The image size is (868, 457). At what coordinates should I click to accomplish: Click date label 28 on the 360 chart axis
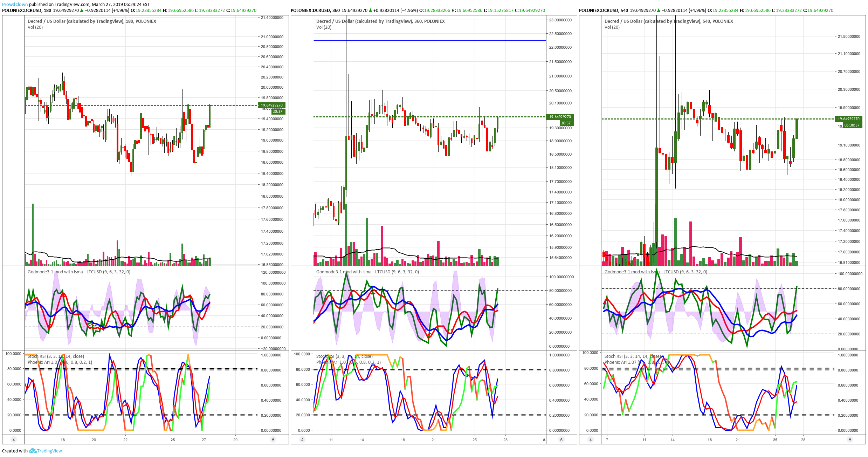505,440
